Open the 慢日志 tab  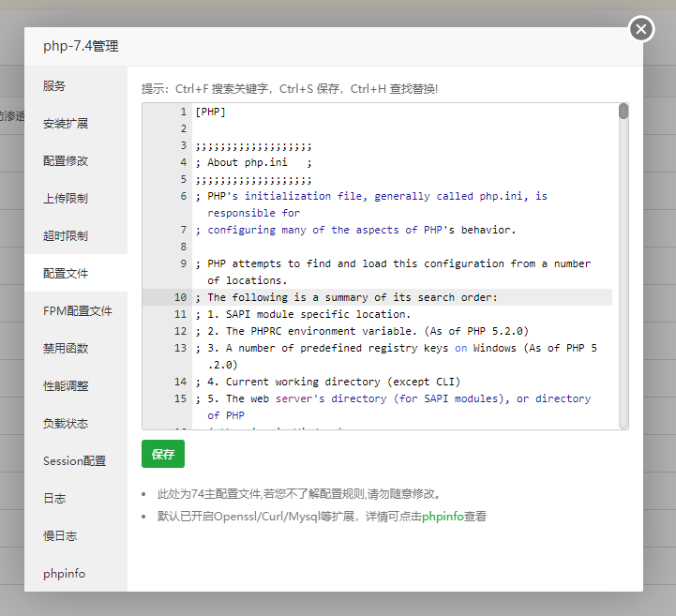coord(76,535)
